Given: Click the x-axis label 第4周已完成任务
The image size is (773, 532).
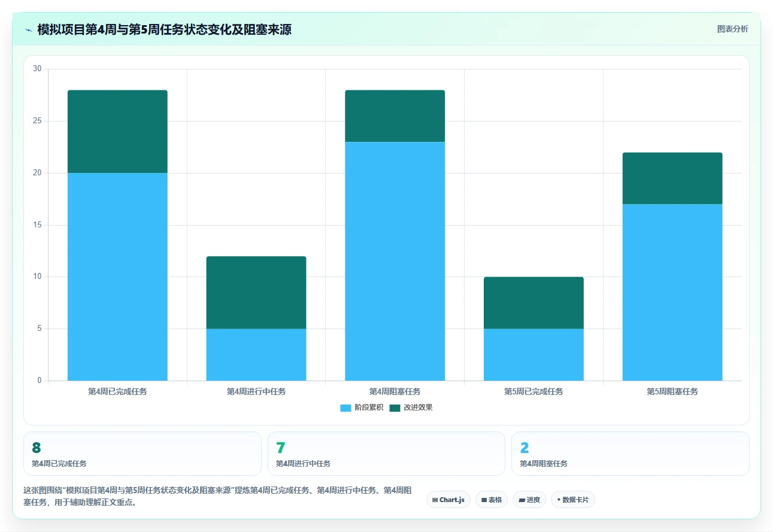Looking at the screenshot, I should coord(117,391).
